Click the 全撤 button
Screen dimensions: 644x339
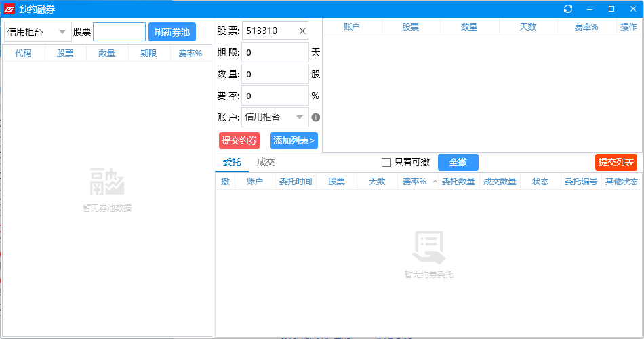(458, 162)
